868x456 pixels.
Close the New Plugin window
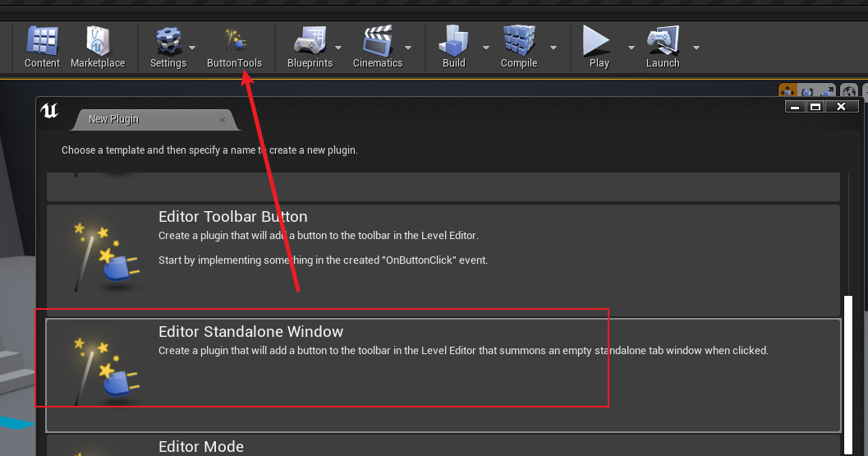point(842,106)
